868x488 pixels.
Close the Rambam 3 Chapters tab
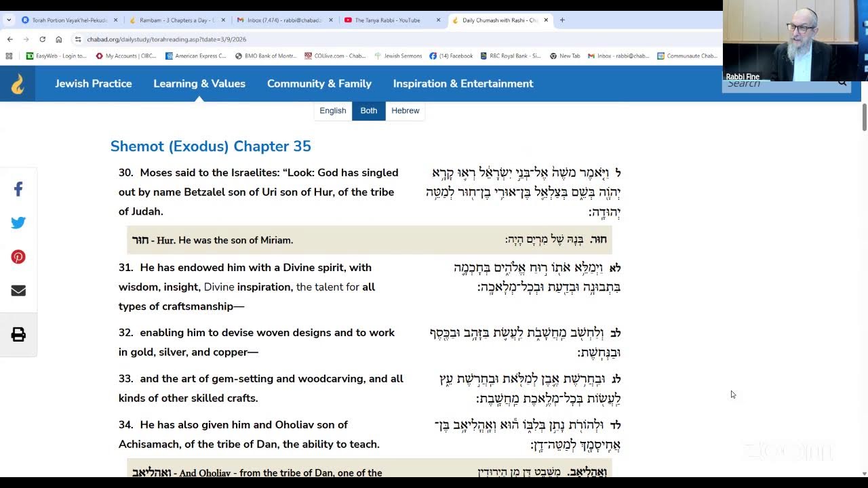[x=223, y=20]
